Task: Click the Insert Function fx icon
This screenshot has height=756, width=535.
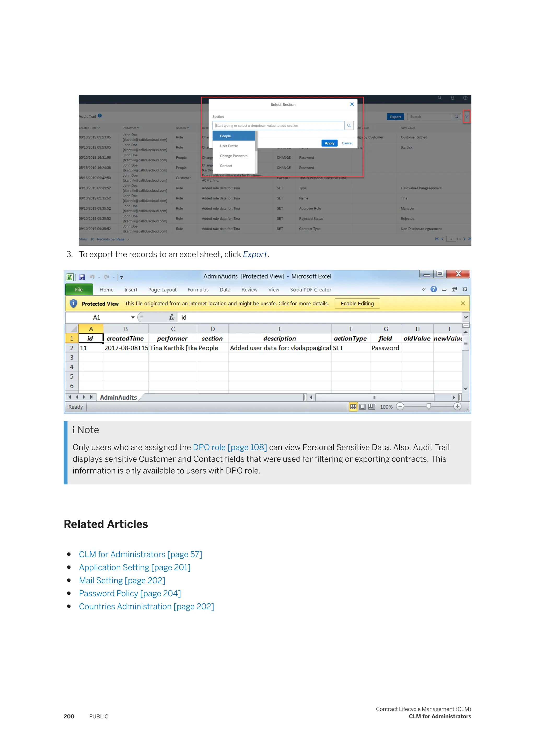Action: [172, 317]
